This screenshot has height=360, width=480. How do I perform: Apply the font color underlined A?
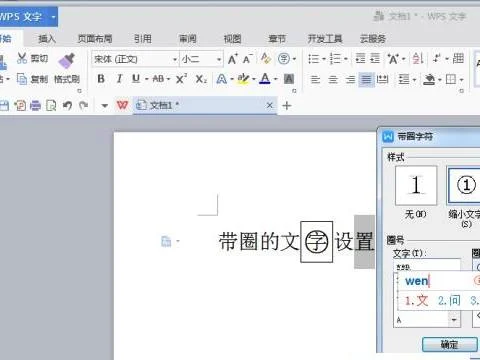[265, 79]
